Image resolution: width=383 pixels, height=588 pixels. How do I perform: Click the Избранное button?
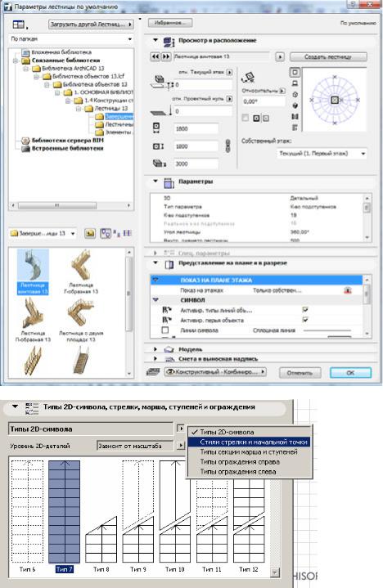tap(170, 23)
